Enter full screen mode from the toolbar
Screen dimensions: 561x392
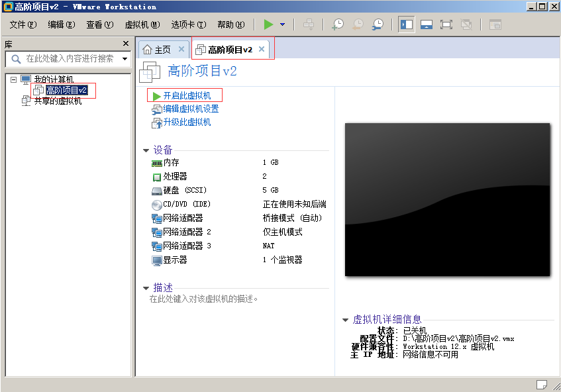[x=446, y=24]
